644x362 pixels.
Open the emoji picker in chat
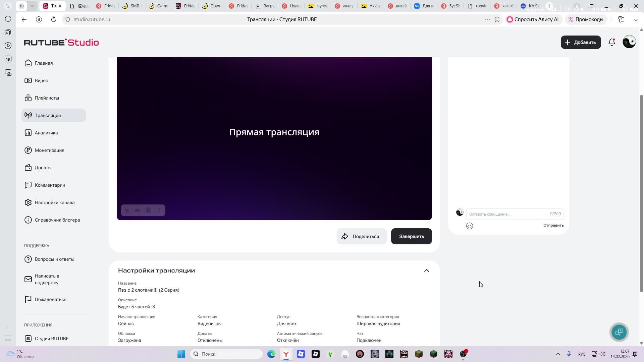pyautogui.click(x=469, y=226)
